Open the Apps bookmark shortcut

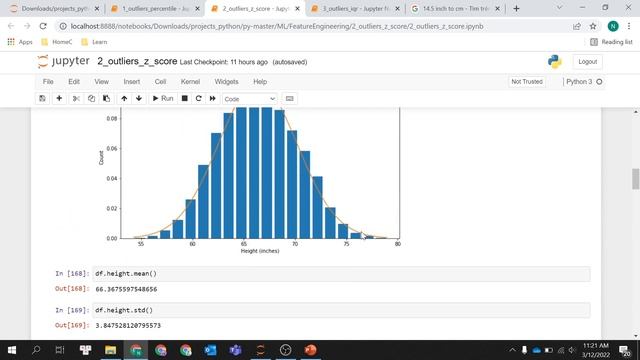20,42
